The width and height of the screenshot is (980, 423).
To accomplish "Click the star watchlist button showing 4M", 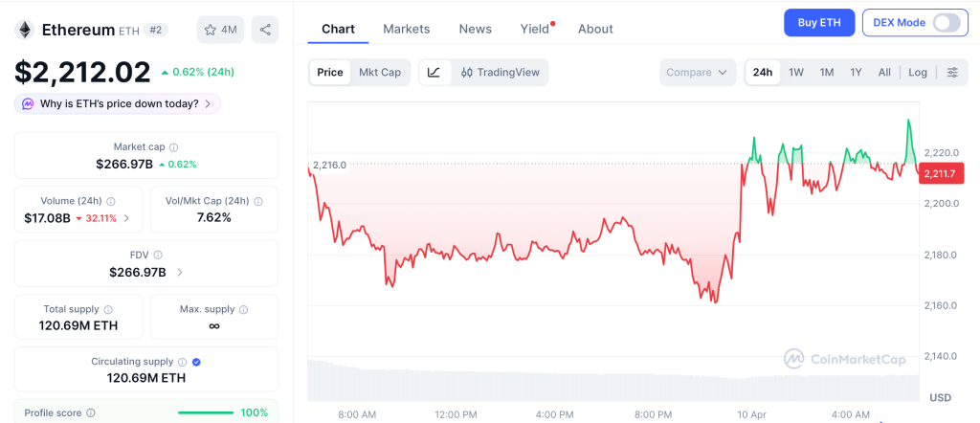I will (220, 30).
